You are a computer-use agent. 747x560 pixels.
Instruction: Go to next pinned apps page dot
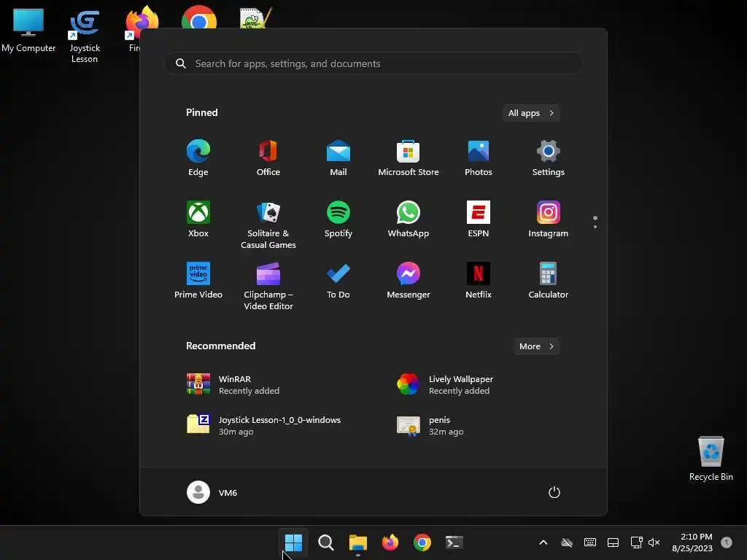[595, 227]
